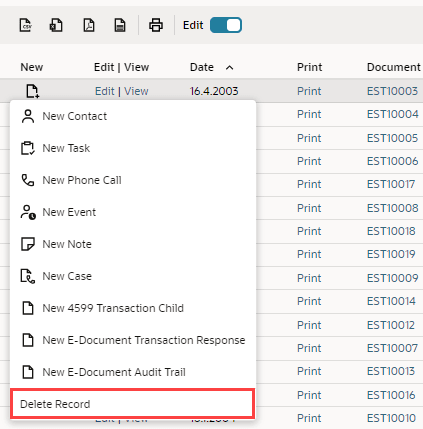
Task: Pick New Note from the menu
Action: [133, 244]
